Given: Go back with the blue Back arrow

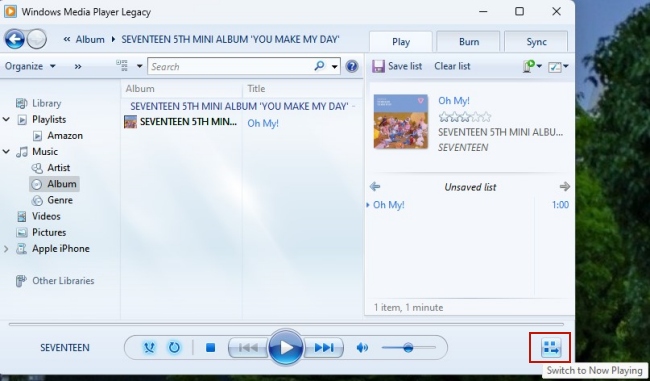Looking at the screenshot, I should tap(15, 39).
